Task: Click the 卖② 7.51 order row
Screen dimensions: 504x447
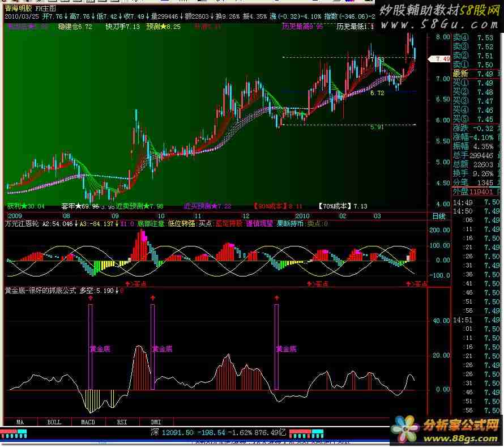Action: pyautogui.click(x=473, y=56)
